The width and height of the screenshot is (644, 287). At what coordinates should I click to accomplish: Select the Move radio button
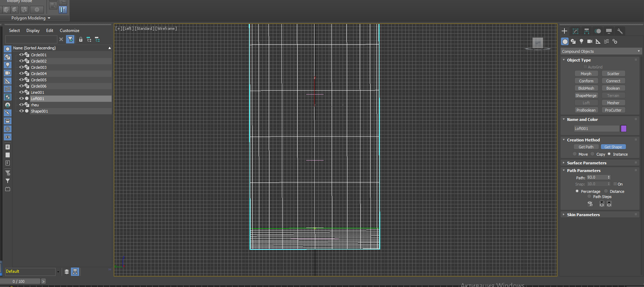point(575,154)
